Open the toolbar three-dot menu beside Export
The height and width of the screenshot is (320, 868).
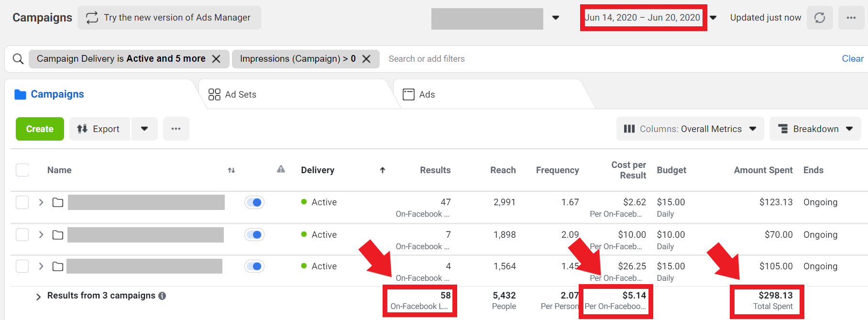click(x=176, y=129)
